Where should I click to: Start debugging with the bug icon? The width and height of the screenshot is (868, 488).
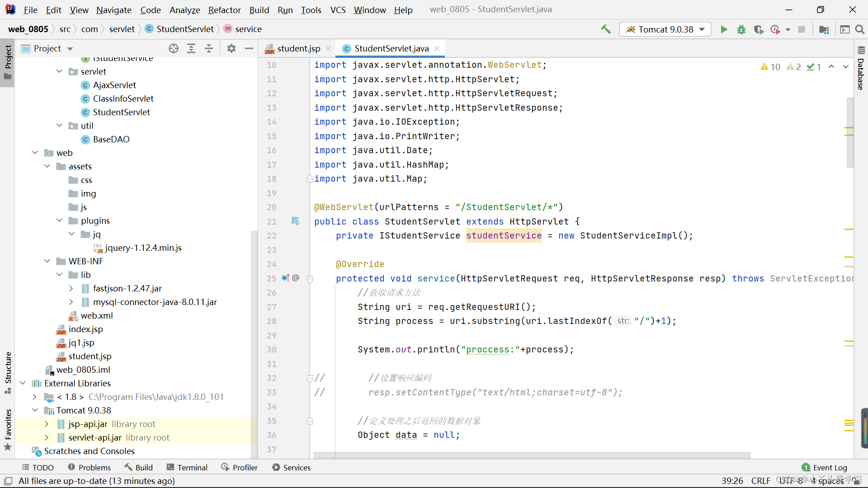(x=741, y=29)
